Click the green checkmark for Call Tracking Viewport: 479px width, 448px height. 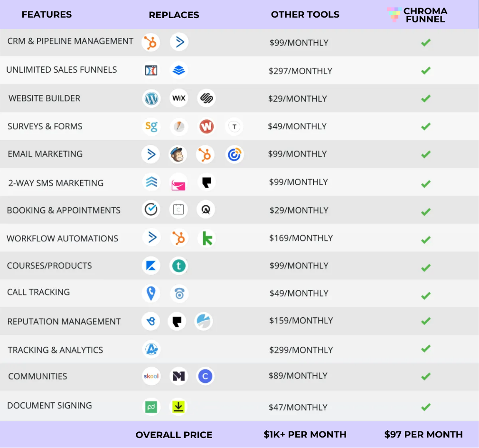pyautogui.click(x=426, y=295)
